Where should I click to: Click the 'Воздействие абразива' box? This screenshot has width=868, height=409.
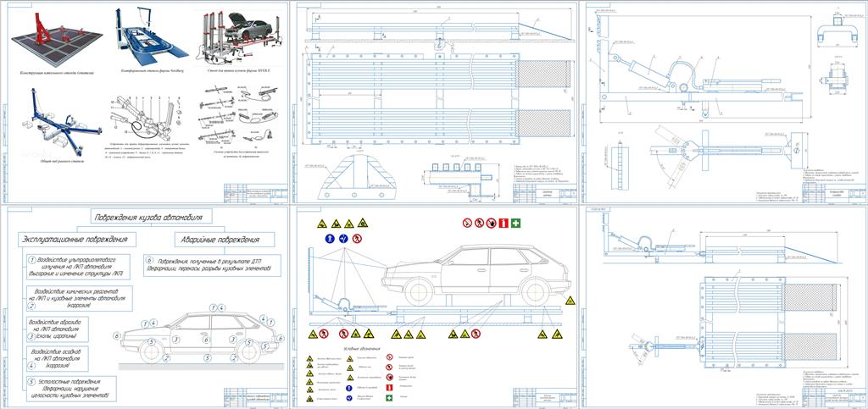(58, 329)
